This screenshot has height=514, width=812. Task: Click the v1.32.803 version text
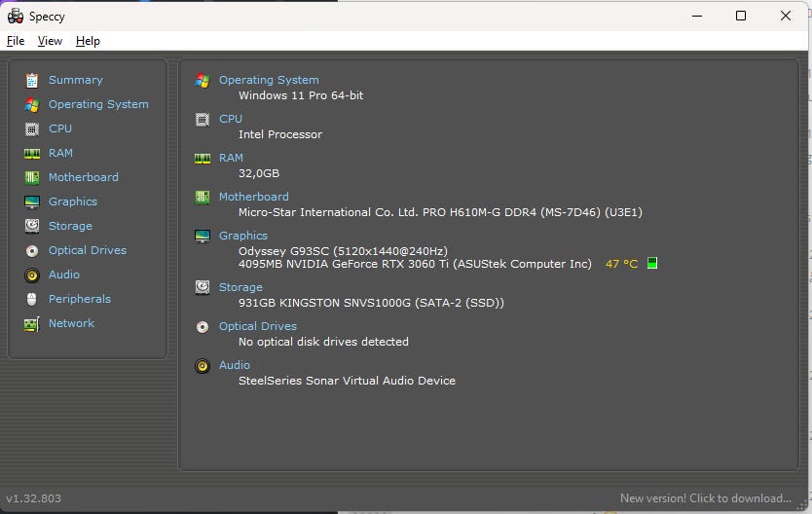click(x=34, y=498)
